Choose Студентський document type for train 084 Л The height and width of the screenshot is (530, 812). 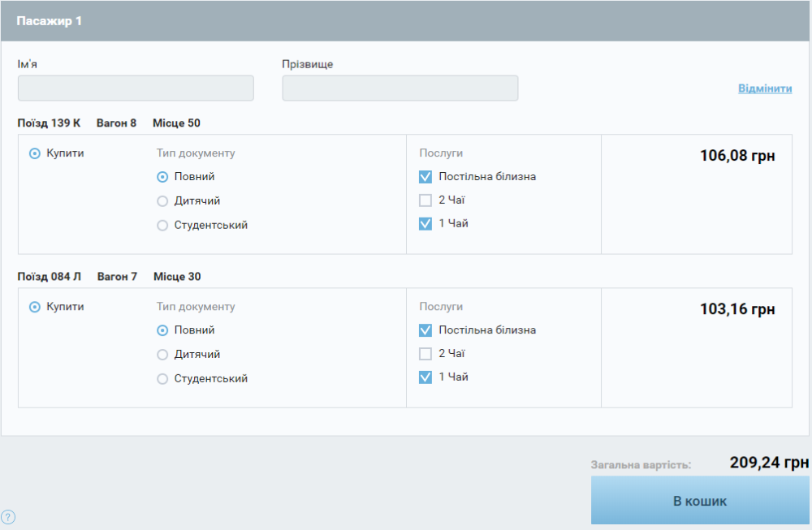[162, 379]
